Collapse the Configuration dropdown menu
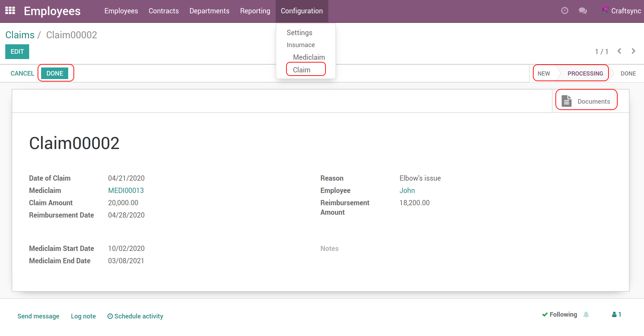The width and height of the screenshot is (644, 336). pyautogui.click(x=302, y=11)
